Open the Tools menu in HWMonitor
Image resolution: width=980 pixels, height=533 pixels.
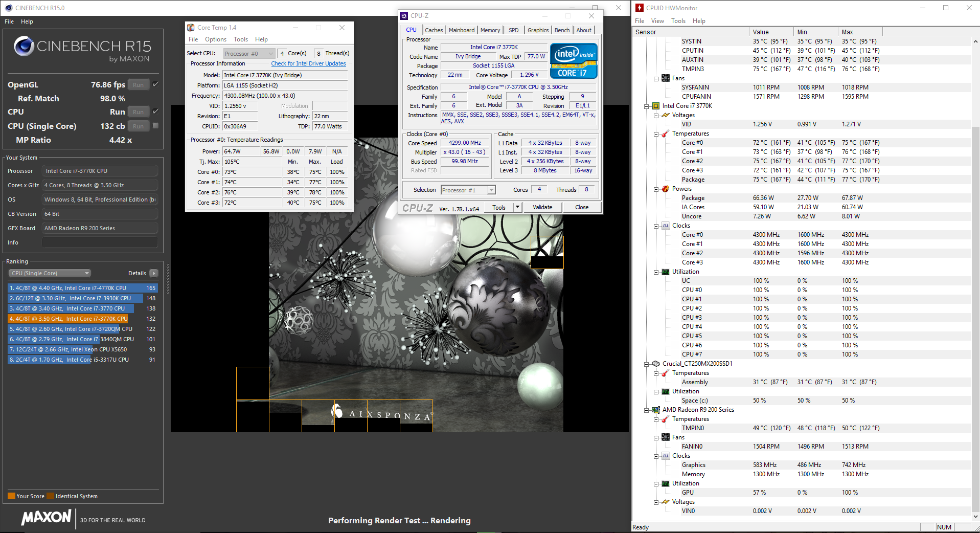coord(678,21)
